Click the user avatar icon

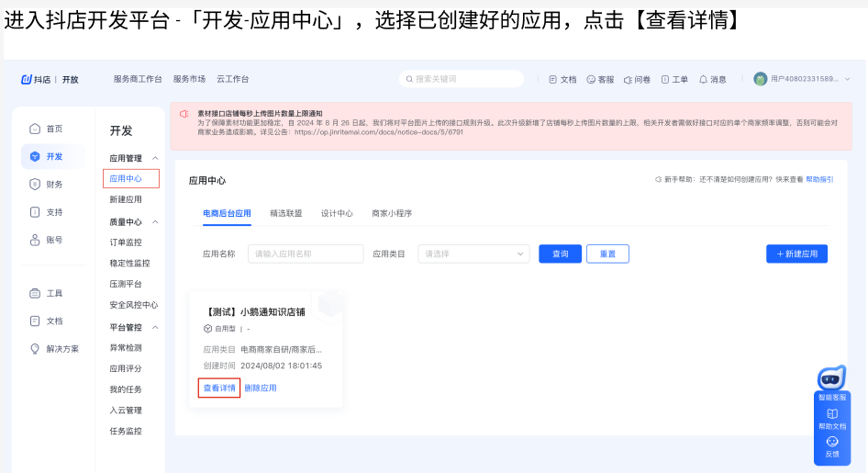[760, 79]
